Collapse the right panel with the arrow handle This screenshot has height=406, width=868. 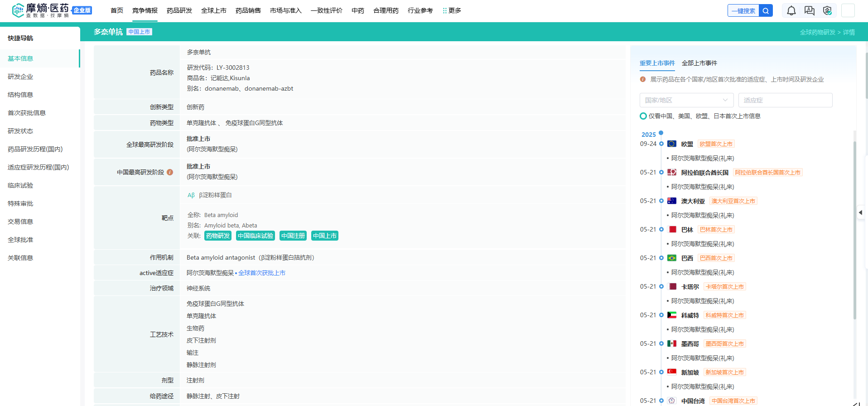coord(861,212)
